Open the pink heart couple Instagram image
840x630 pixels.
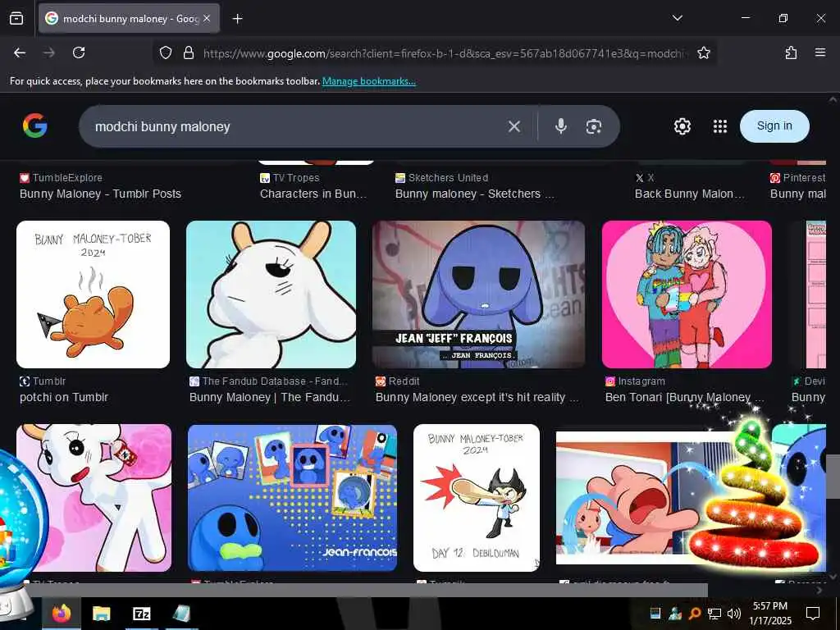(x=687, y=294)
